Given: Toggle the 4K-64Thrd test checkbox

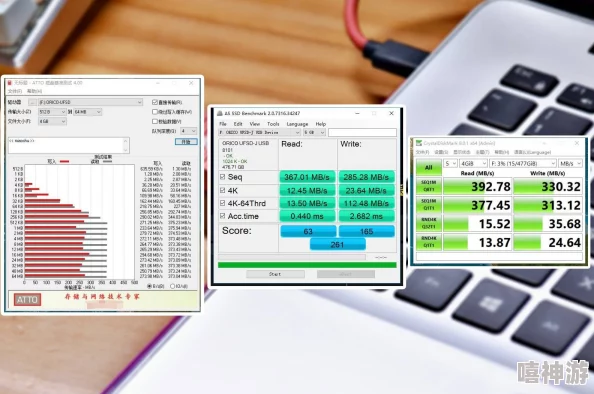Looking at the screenshot, I should point(222,203).
